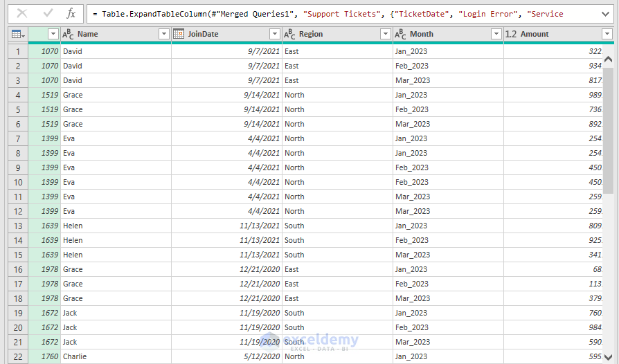Change the JoinDate column date type icon
Viewport: 619px width, 364px height.
(179, 34)
